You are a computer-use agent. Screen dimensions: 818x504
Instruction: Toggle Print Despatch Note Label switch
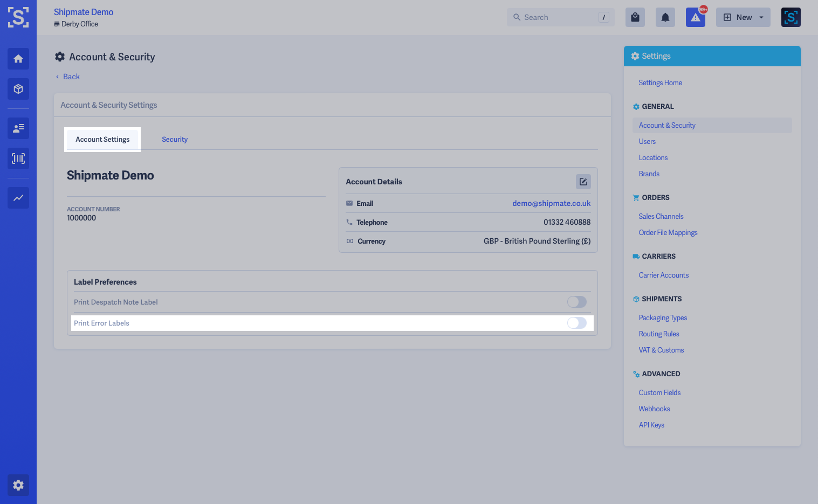click(577, 302)
